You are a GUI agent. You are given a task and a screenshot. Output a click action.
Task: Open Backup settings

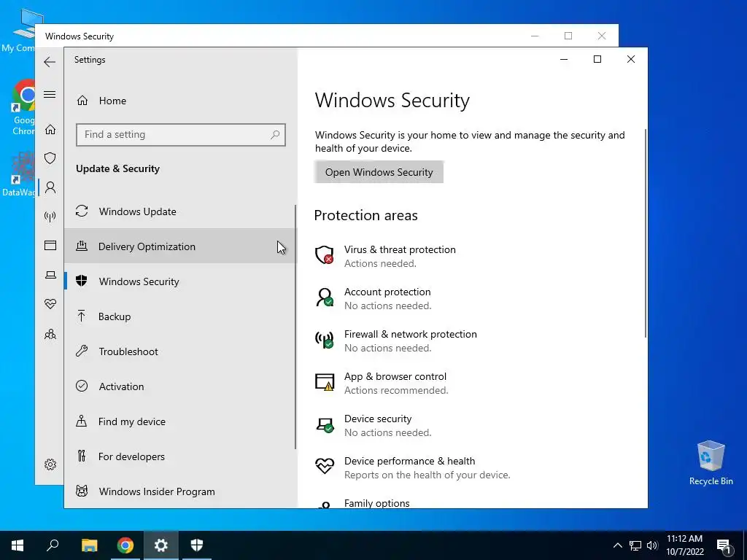click(179, 316)
